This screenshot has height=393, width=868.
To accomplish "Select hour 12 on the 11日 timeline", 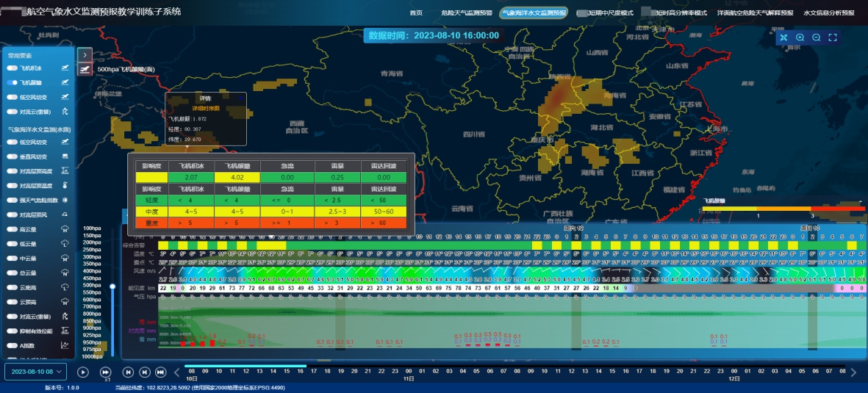I will [x=571, y=372].
